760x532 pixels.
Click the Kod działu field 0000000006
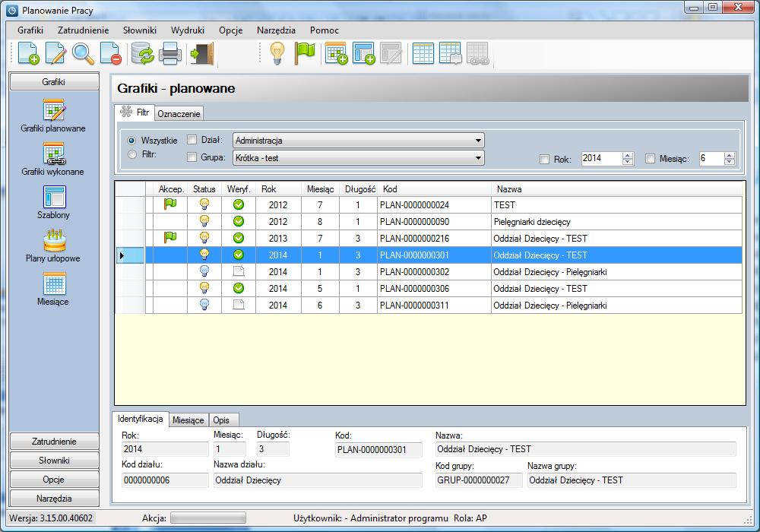click(165, 480)
